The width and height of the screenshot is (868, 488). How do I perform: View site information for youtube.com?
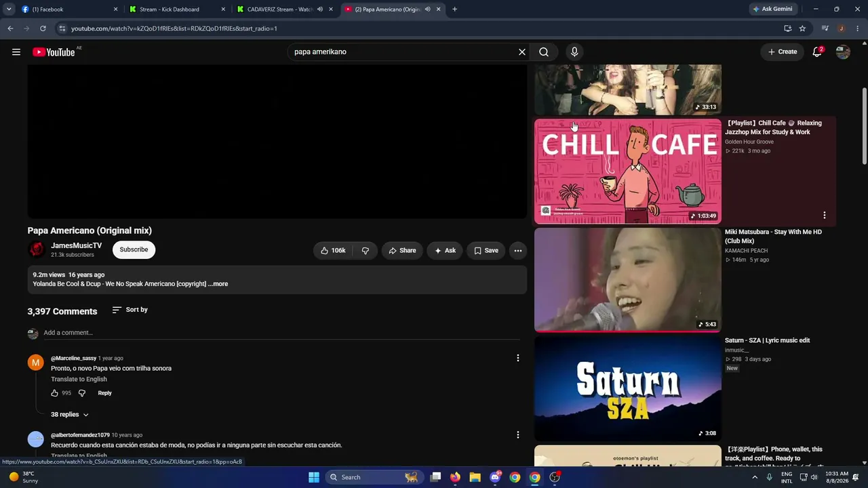point(62,28)
